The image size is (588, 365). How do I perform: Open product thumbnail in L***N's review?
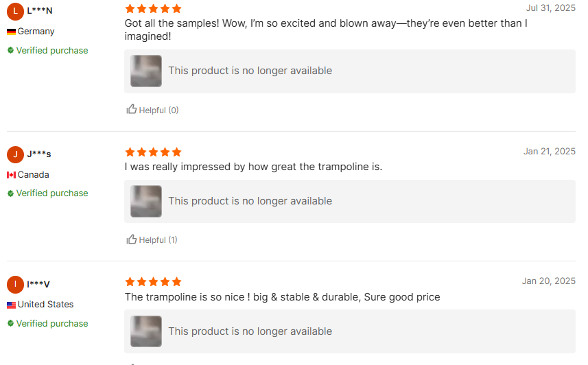pyautogui.click(x=146, y=71)
